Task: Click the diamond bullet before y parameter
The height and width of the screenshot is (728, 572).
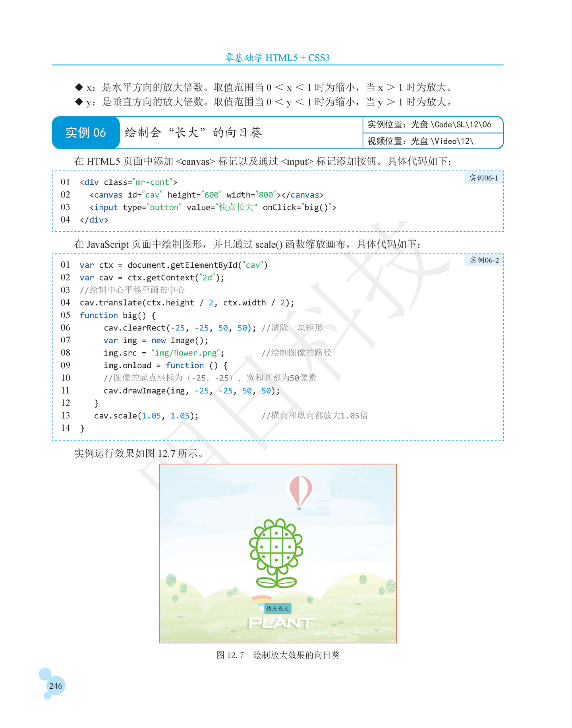Action: 79,102
